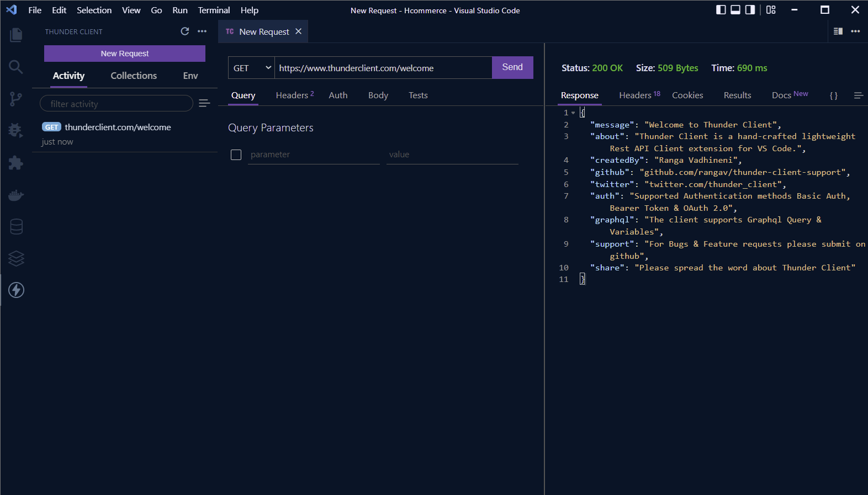Enable the query parameter checkbox

pos(236,155)
